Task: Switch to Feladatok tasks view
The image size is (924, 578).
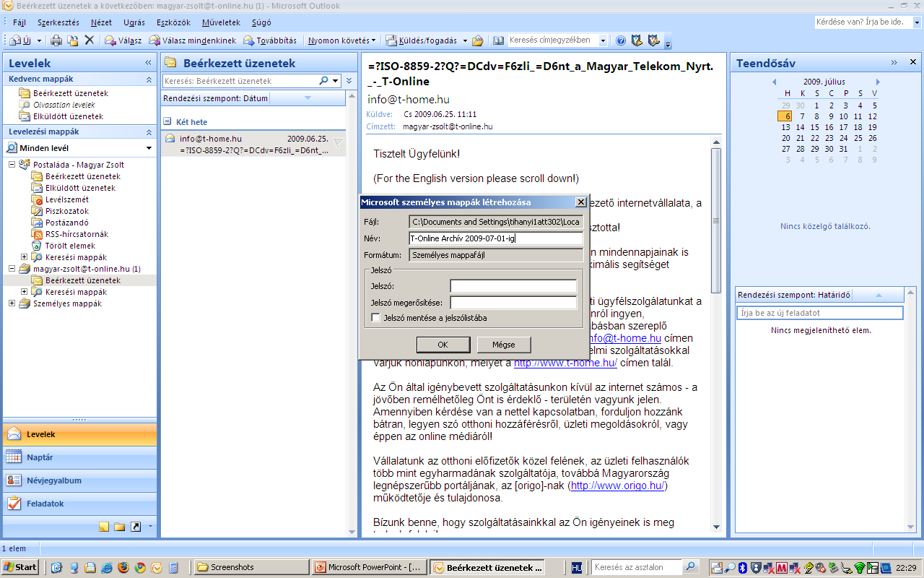Action: click(79, 504)
